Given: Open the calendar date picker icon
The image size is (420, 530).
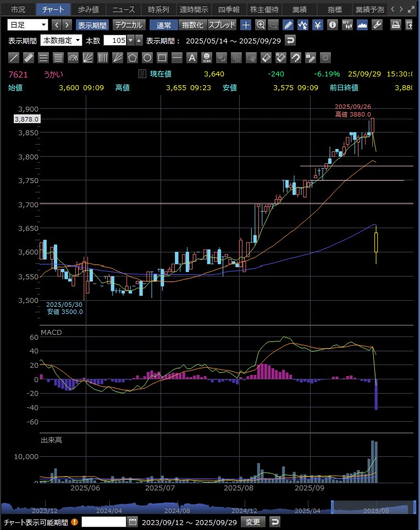Looking at the screenshot, I should click(132, 522).
